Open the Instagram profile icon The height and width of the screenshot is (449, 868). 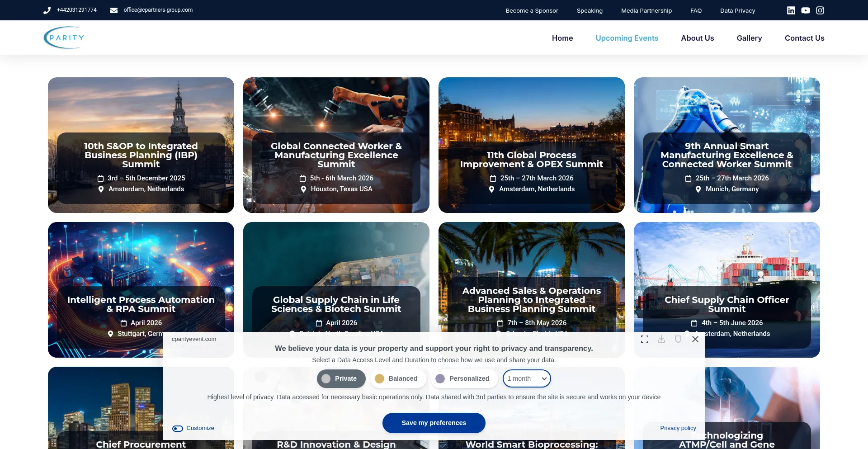[x=820, y=10]
